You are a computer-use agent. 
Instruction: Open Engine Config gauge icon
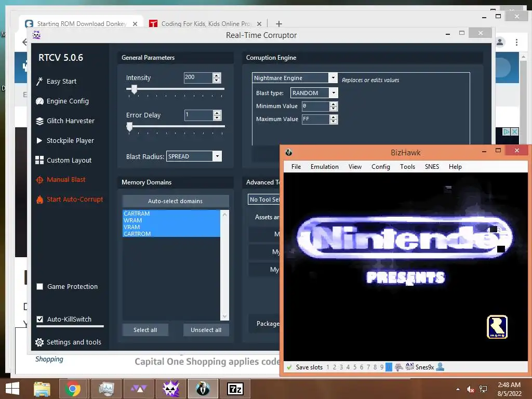point(39,101)
